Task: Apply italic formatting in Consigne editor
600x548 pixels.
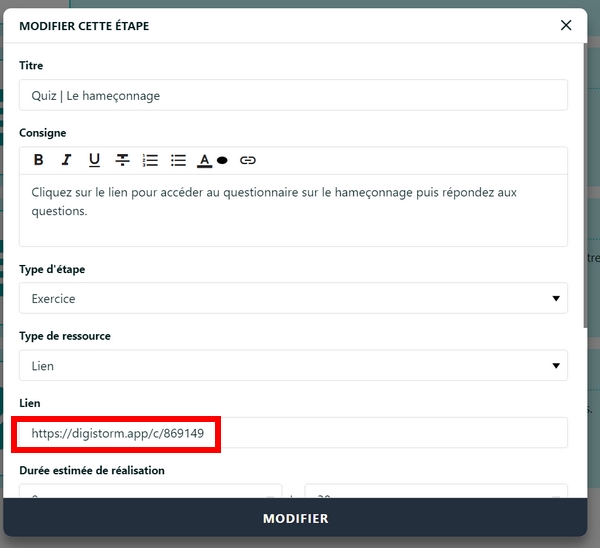Action: (66, 160)
